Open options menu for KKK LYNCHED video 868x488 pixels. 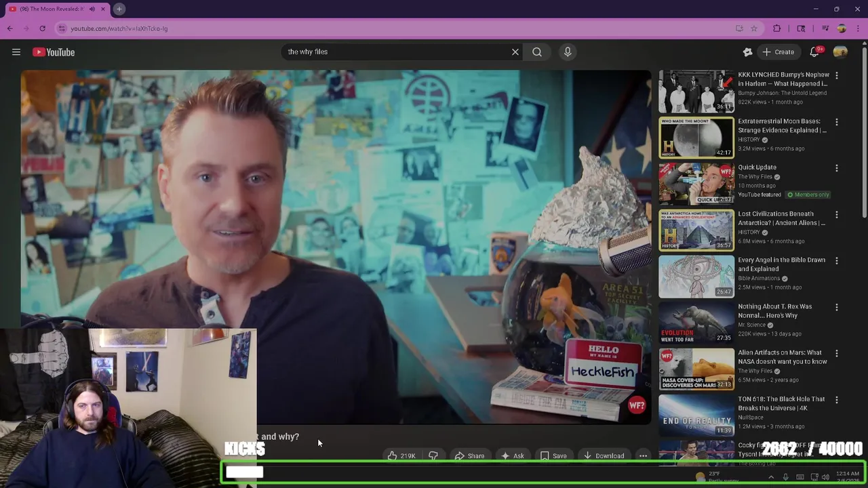(x=837, y=76)
